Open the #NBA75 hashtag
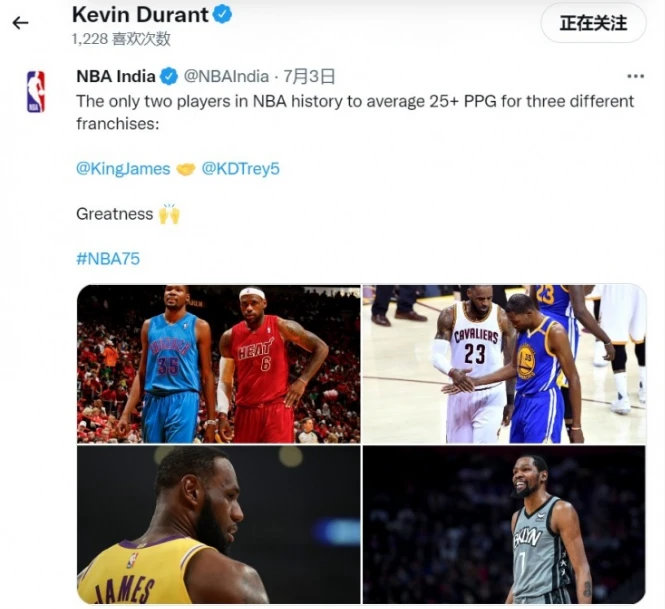 pyautogui.click(x=108, y=259)
